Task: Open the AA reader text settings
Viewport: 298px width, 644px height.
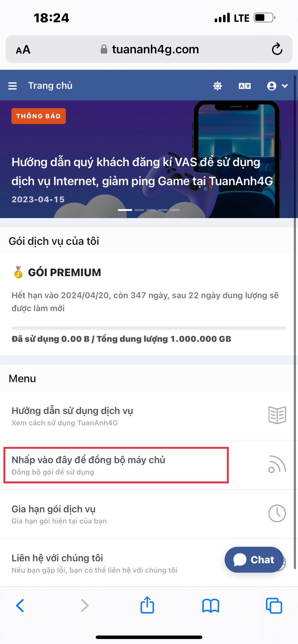Action: [x=23, y=50]
